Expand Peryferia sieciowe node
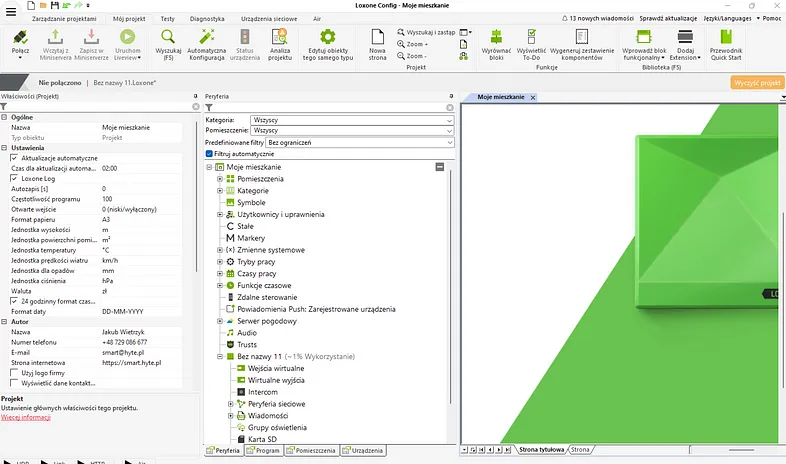The width and height of the screenshot is (786, 464). [231, 404]
